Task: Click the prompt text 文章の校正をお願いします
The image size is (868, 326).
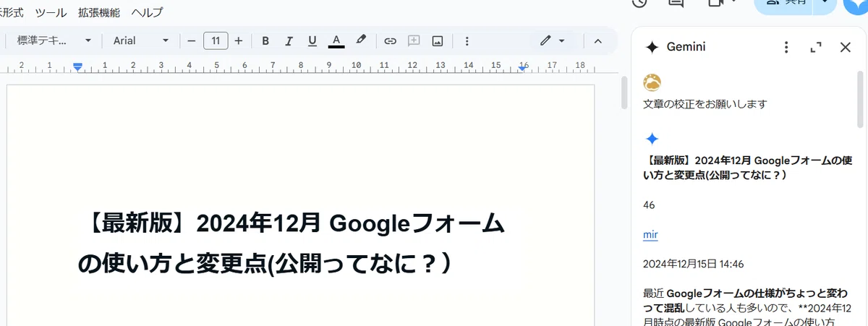Action: point(705,104)
